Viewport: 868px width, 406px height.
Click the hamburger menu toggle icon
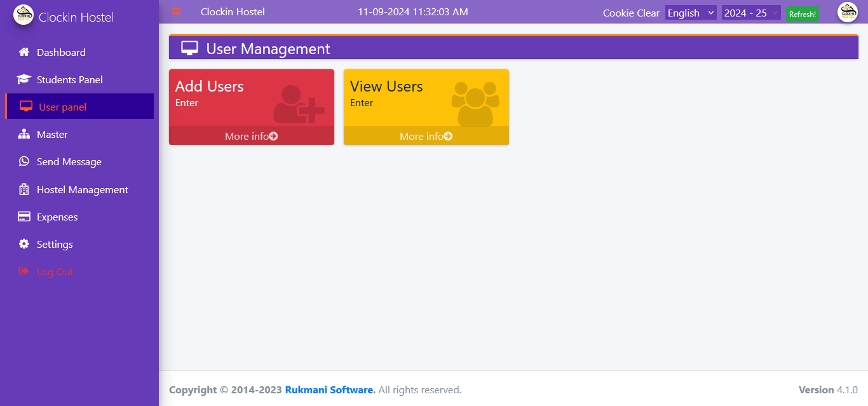[176, 11]
